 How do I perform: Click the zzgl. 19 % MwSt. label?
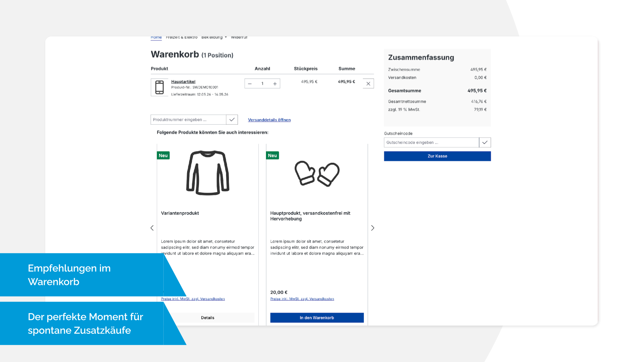pyautogui.click(x=404, y=110)
